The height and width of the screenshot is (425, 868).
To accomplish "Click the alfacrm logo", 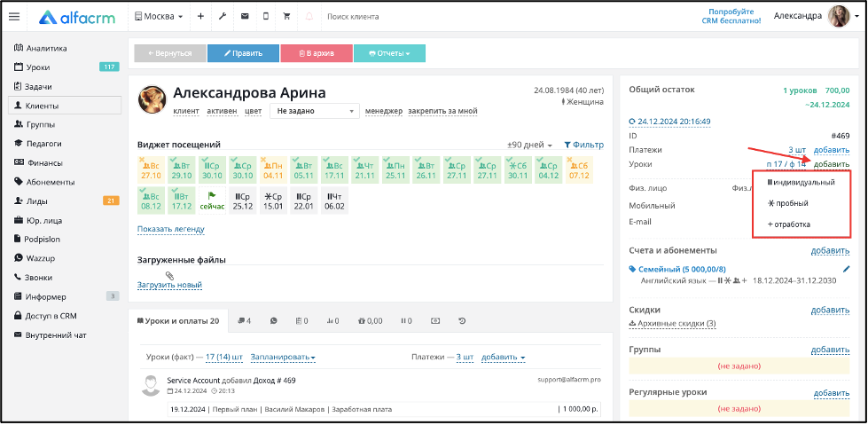I will tap(77, 17).
